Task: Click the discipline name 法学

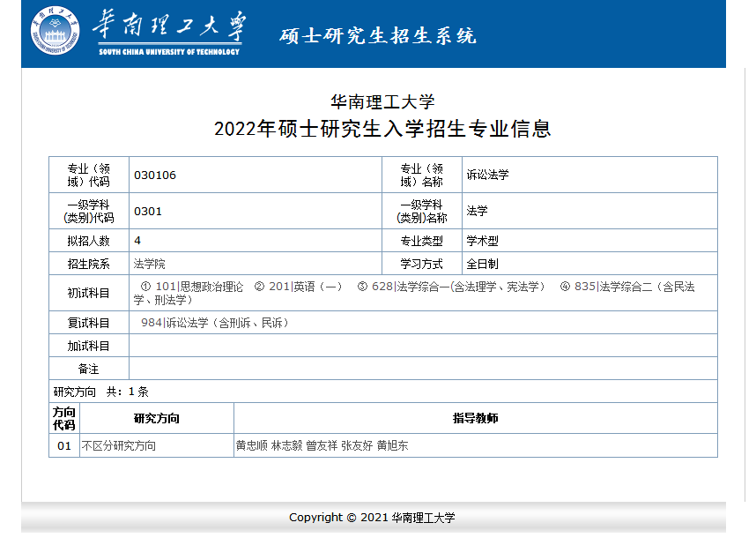Action: coord(477,212)
